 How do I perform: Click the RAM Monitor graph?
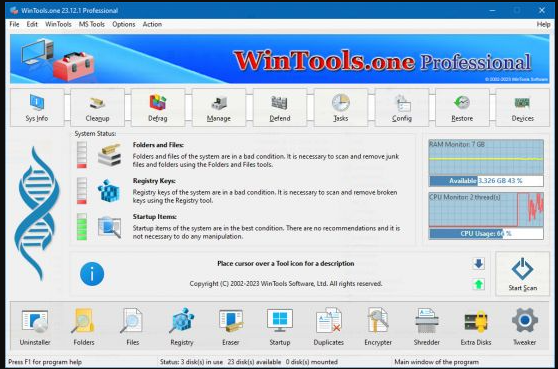click(x=486, y=157)
